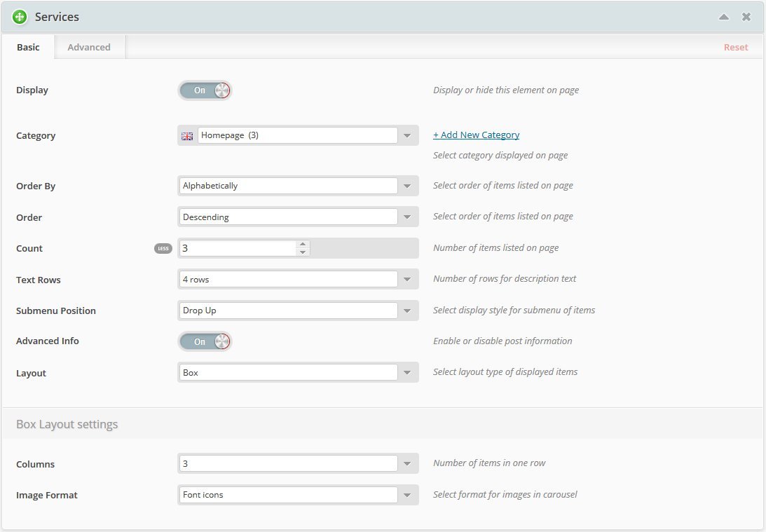
Task: Click the green move icon beside Services
Action: [20, 17]
